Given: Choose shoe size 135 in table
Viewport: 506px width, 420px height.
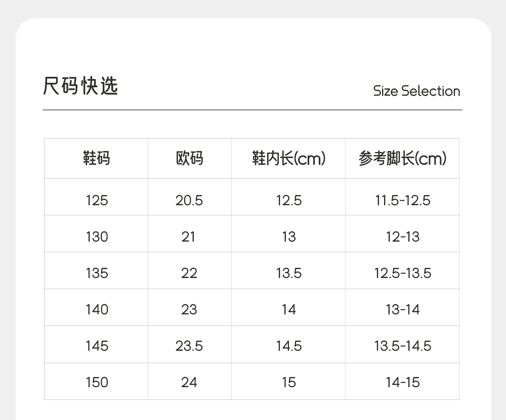Looking at the screenshot, I should point(97,273).
